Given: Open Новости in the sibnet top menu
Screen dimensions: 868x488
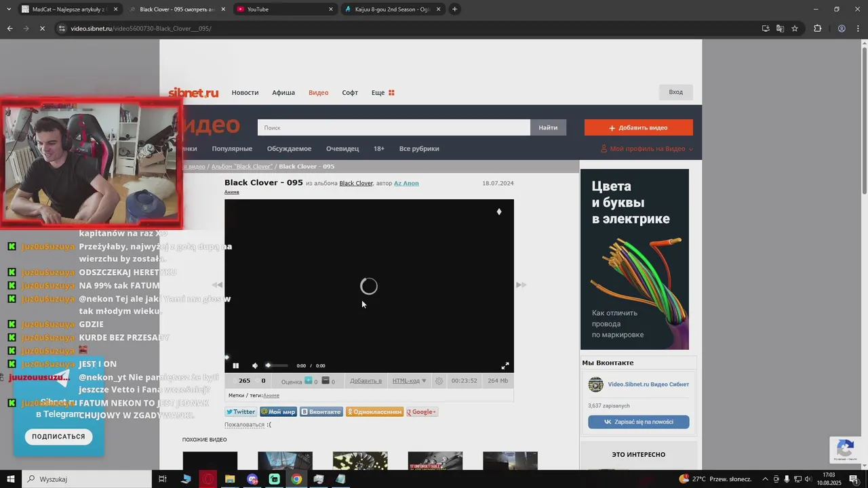Looking at the screenshot, I should pyautogui.click(x=245, y=92).
